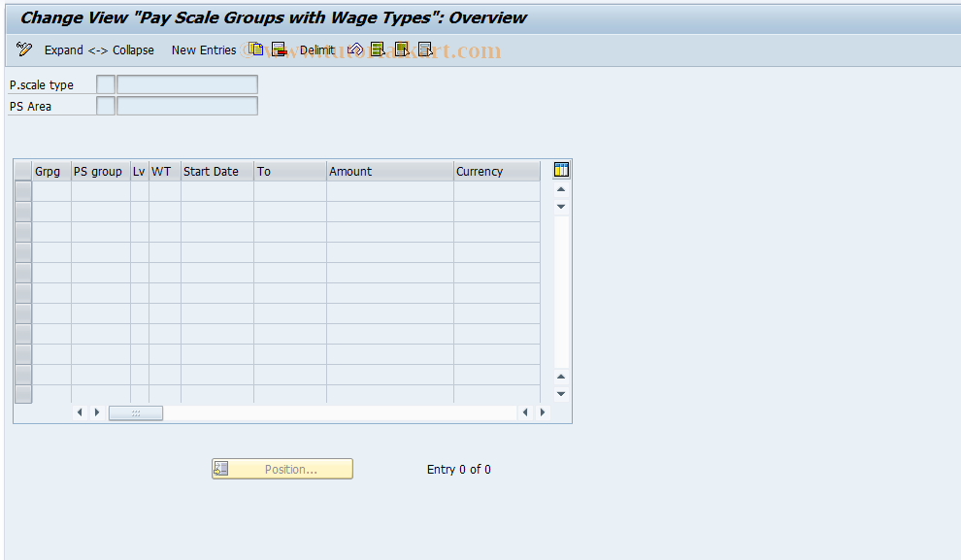The image size is (961, 560).
Task: Click Entry 0 of 0 status text
Action: coord(458,470)
